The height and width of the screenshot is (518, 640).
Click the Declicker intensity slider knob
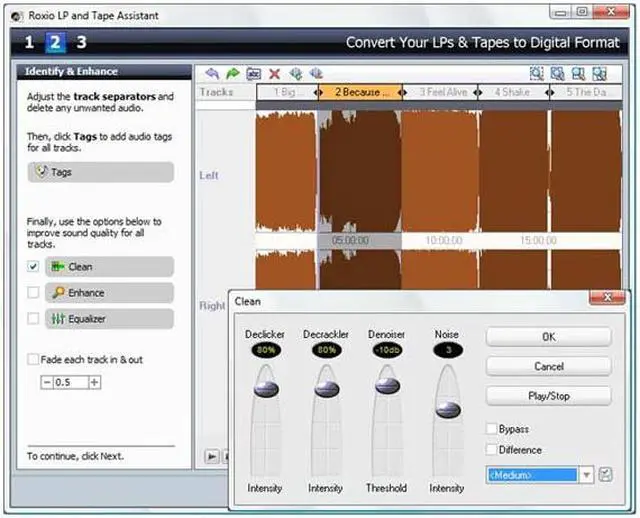[x=269, y=388]
